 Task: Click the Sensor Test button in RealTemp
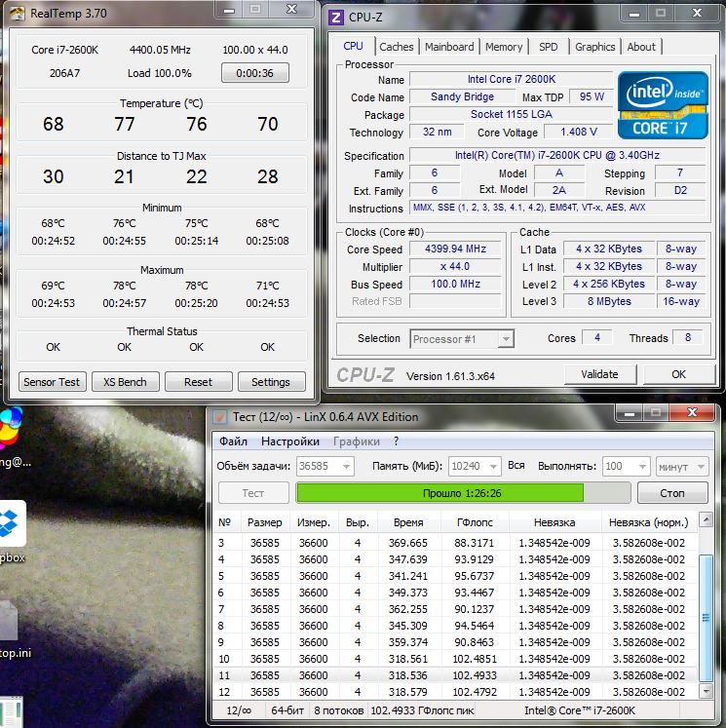point(52,382)
